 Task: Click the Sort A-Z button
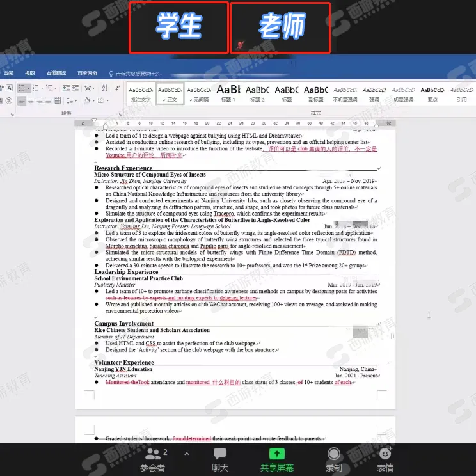point(105,88)
